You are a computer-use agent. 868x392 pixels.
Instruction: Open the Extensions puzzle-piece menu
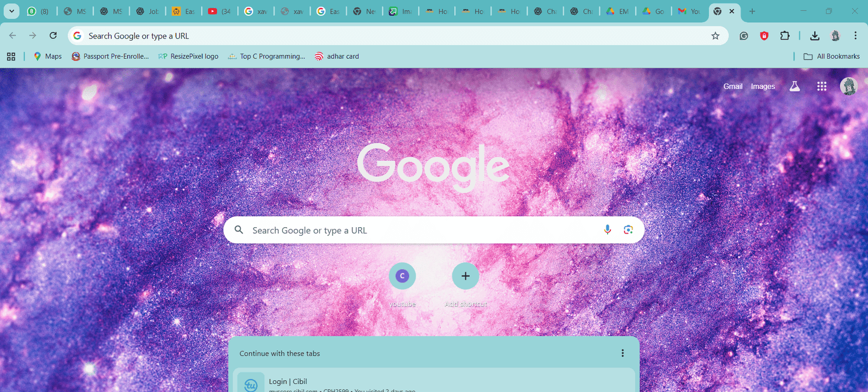(784, 36)
